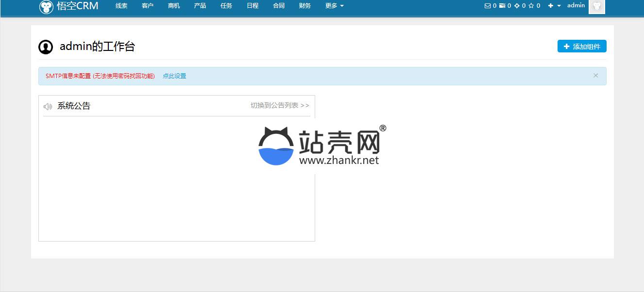
Task: Click the admin username in header
Action: coord(576,5)
